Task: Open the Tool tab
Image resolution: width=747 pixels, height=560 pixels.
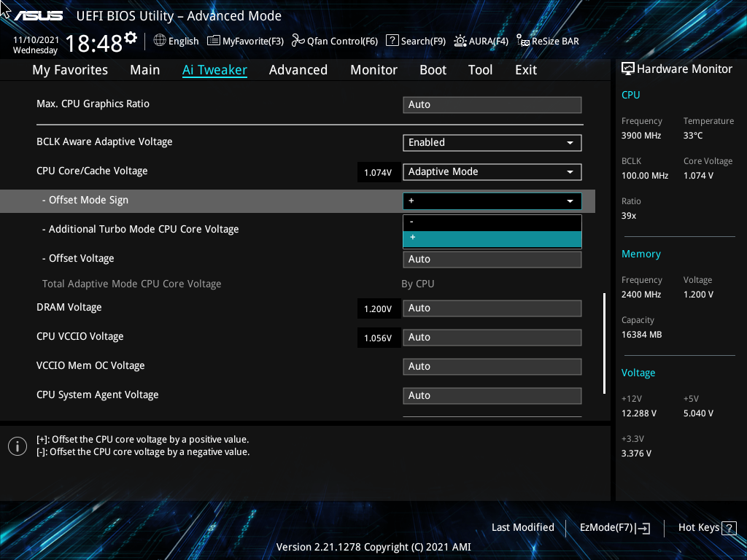Action: pyautogui.click(x=480, y=70)
